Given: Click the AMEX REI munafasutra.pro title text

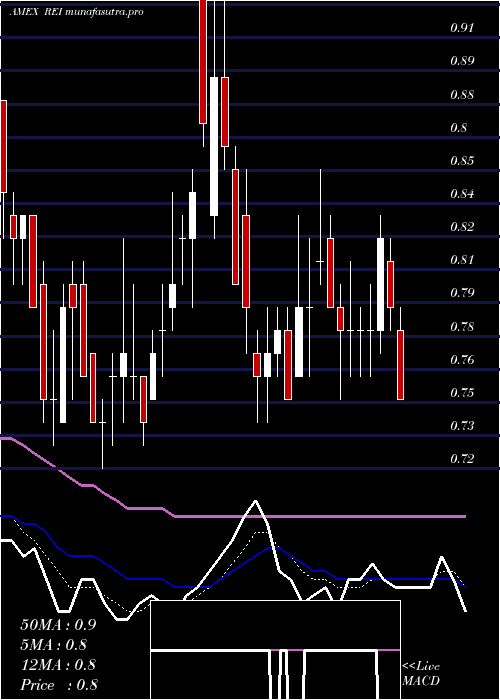Looking at the screenshot, I should click(76, 12).
